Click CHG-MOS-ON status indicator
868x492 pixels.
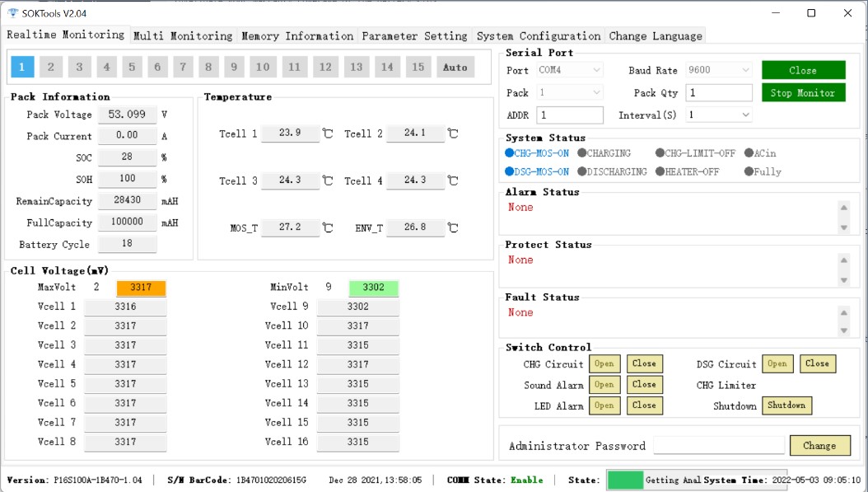point(537,153)
